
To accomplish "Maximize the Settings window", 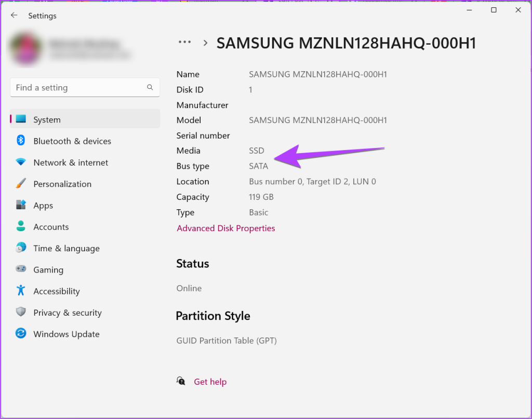I will (494, 10).
